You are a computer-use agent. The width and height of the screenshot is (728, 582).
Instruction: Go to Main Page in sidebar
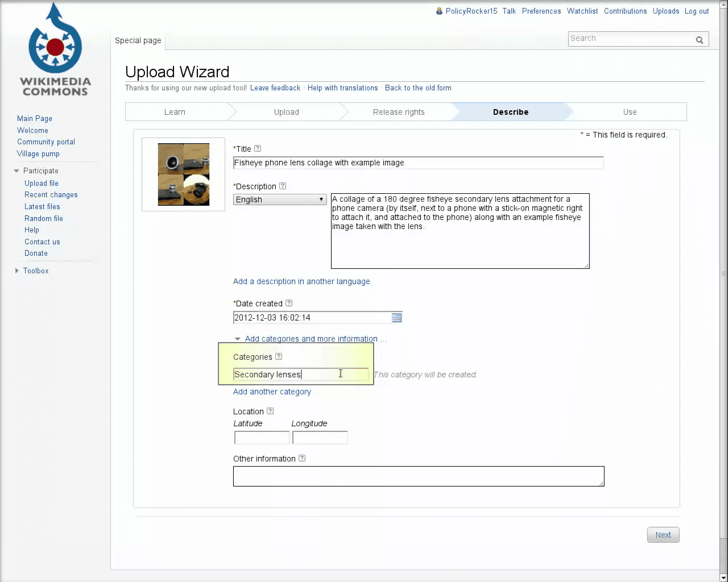tap(35, 119)
